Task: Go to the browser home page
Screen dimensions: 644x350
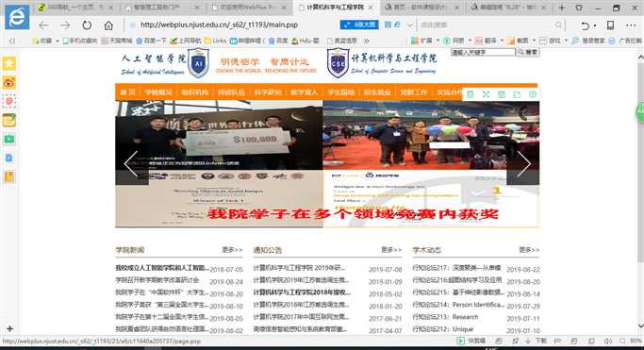Action: 108,25
